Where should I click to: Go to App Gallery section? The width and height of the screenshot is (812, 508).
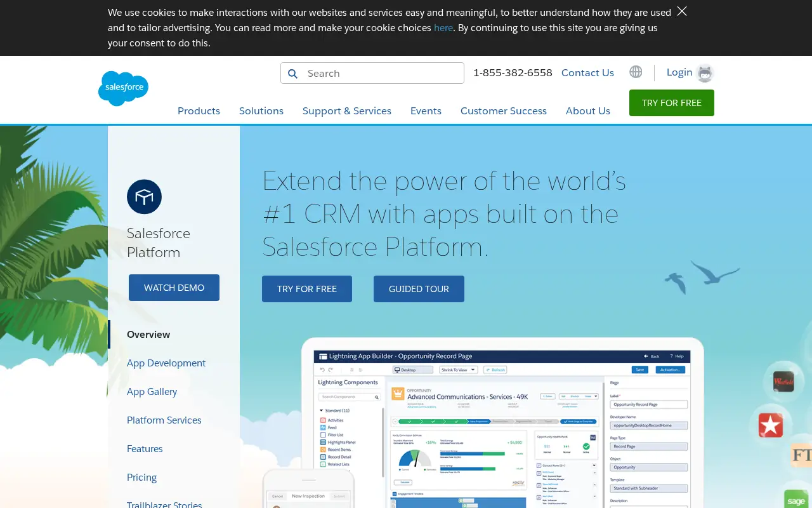pos(152,392)
